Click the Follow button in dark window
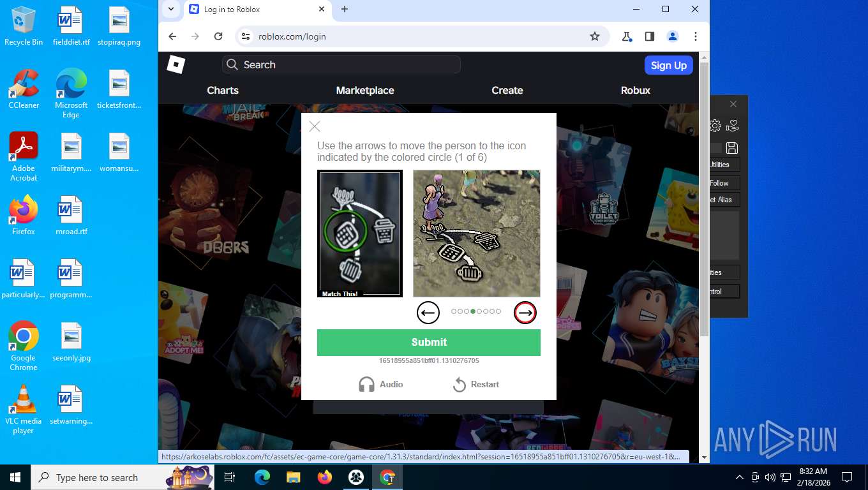Screen dimensions: 868x490 (724, 183)
